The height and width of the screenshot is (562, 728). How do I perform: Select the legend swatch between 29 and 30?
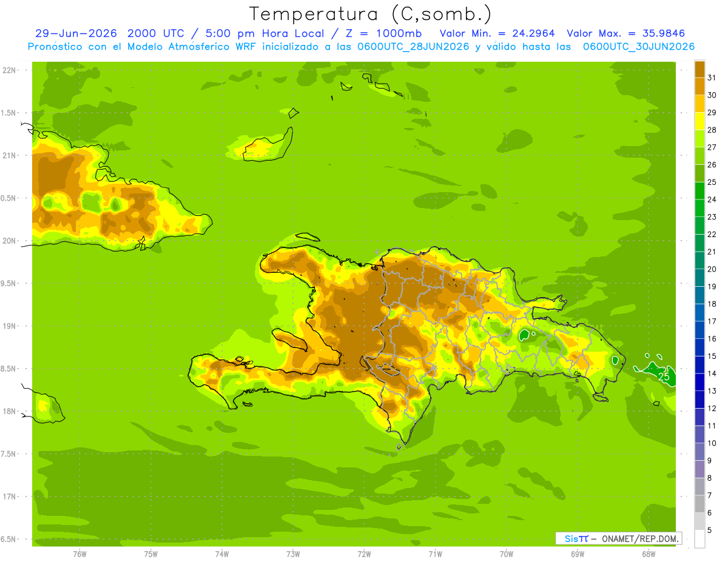(699, 104)
